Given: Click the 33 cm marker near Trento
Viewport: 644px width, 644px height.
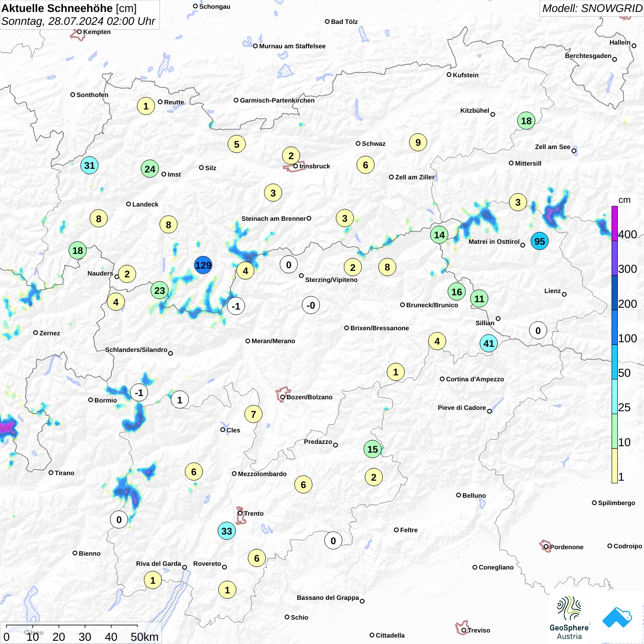Looking at the screenshot, I should pos(227,531).
